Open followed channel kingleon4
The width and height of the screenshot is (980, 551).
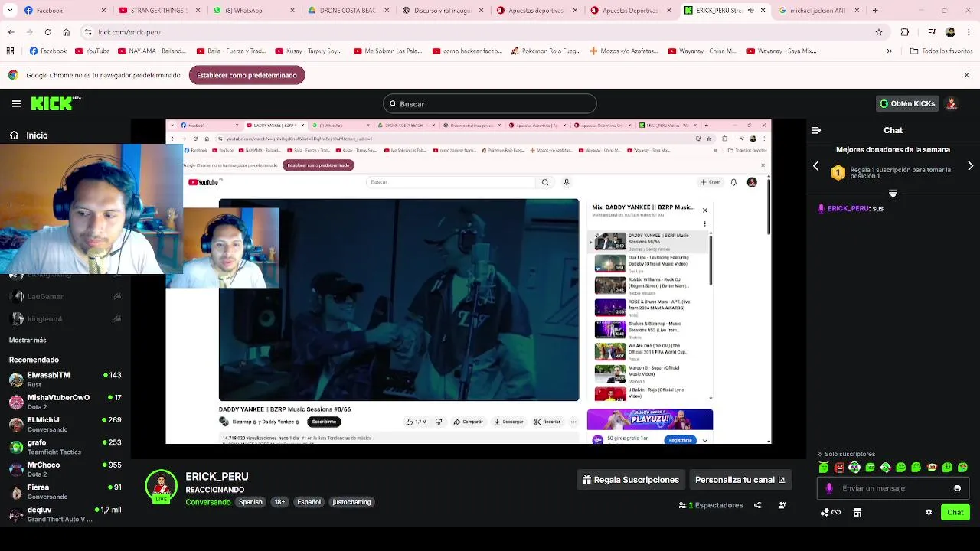tap(65, 318)
